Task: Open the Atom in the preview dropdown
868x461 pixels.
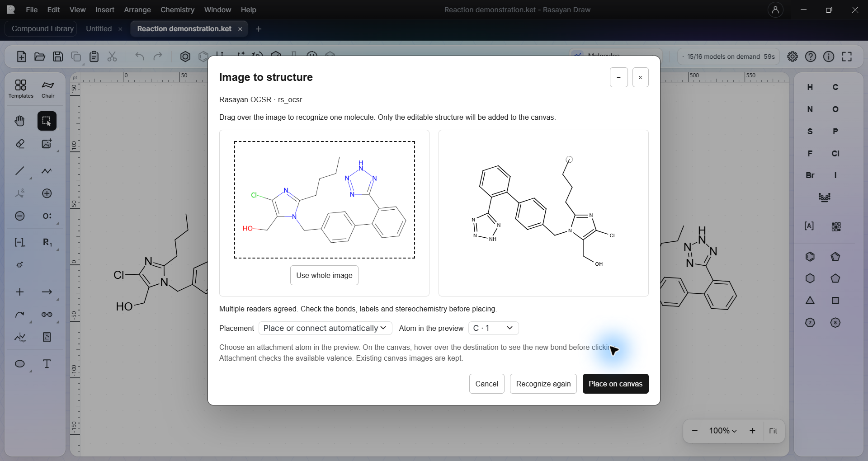Action: pos(493,328)
